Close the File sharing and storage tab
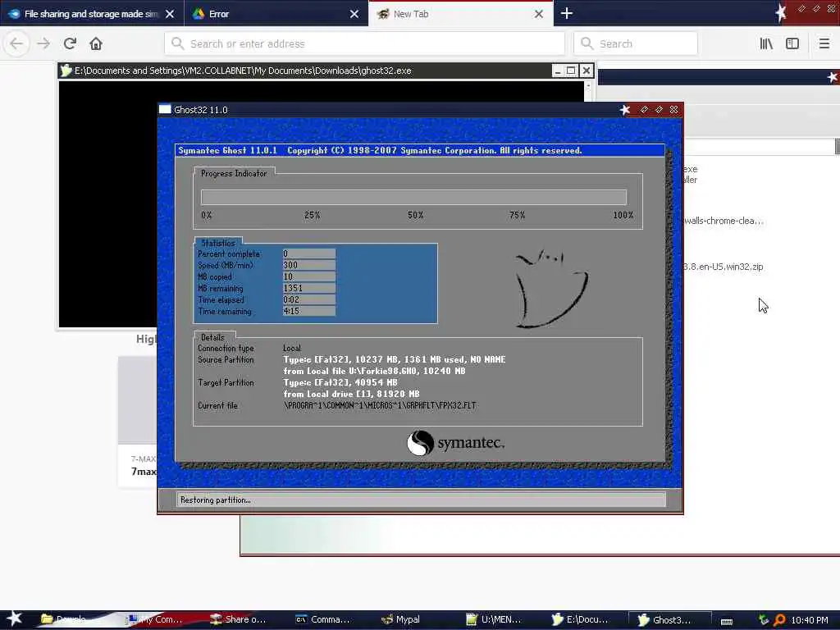The height and width of the screenshot is (630, 840). tap(170, 14)
